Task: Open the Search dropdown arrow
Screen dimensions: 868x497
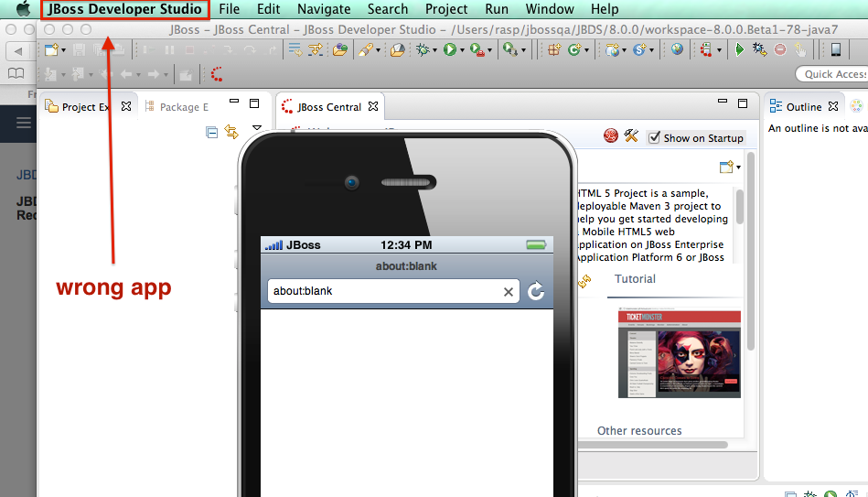Action: tap(378, 50)
